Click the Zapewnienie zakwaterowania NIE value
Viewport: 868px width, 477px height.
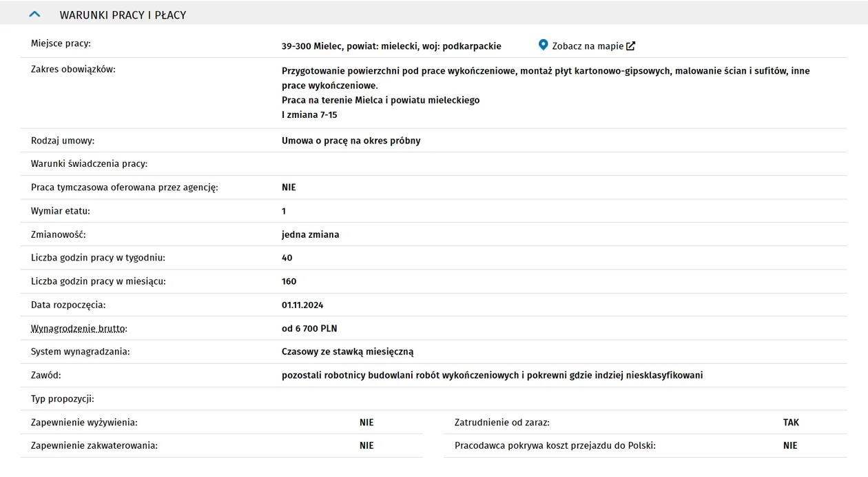tap(366, 446)
